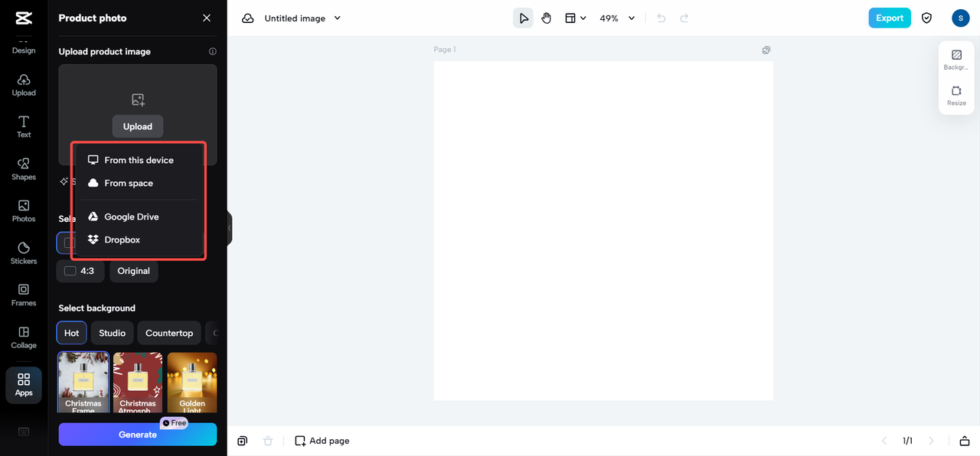Close the Product photo panel
This screenshot has height=456, width=980.
tap(207, 18)
